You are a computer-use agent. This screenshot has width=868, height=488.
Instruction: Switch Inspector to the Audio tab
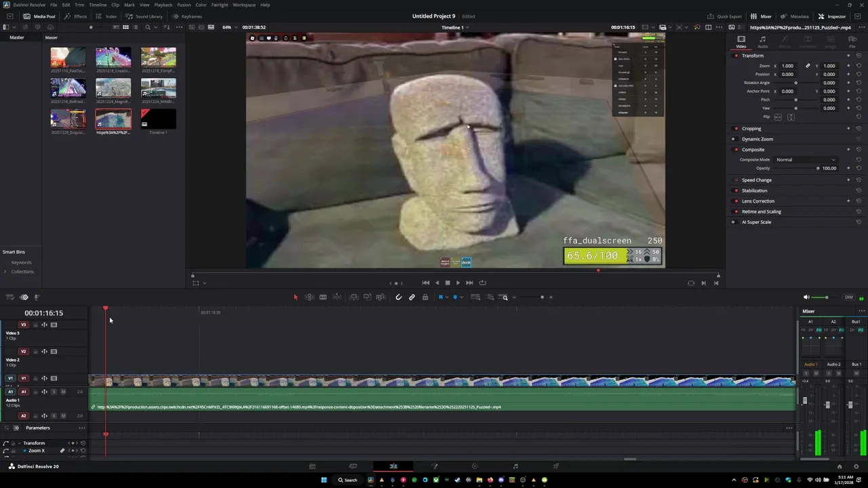point(763,42)
